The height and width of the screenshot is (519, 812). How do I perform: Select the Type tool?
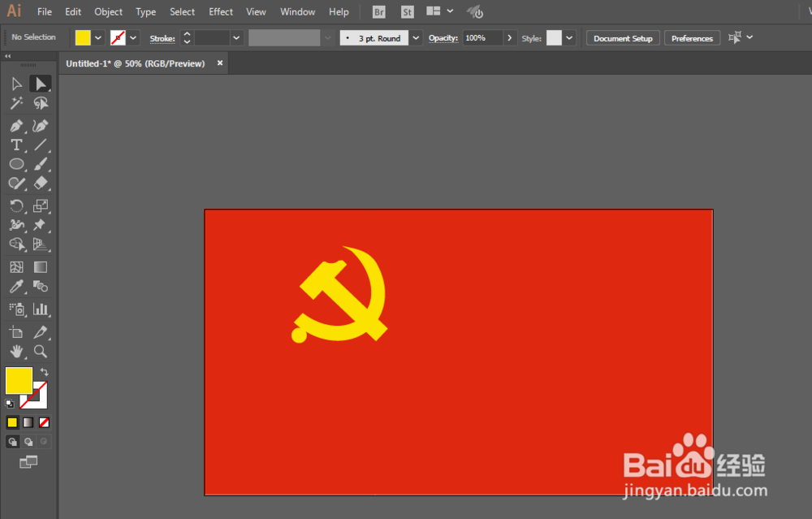pyautogui.click(x=16, y=145)
